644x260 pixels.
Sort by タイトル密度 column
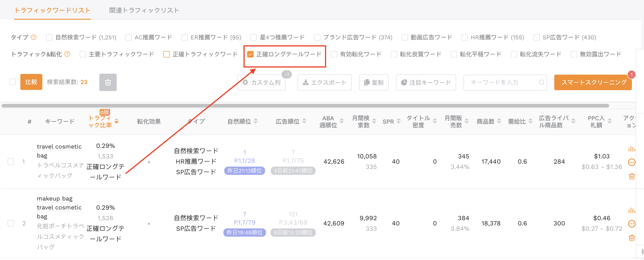pos(435,121)
